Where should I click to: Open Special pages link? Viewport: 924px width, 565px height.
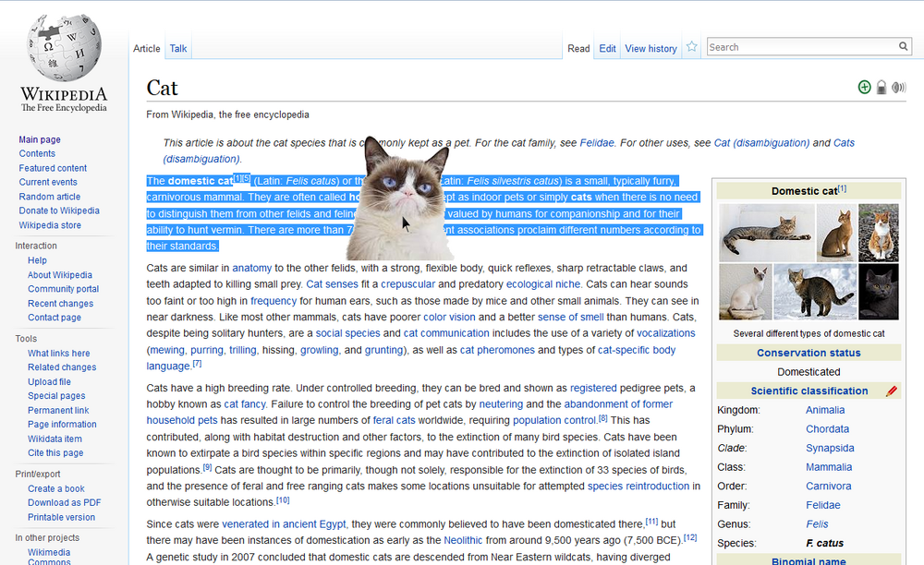(56, 395)
